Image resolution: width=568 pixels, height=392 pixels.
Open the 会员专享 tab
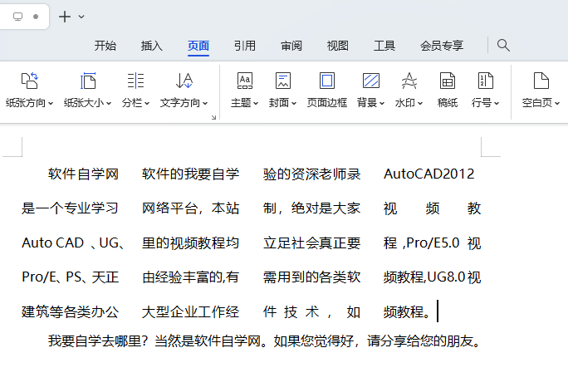point(442,46)
